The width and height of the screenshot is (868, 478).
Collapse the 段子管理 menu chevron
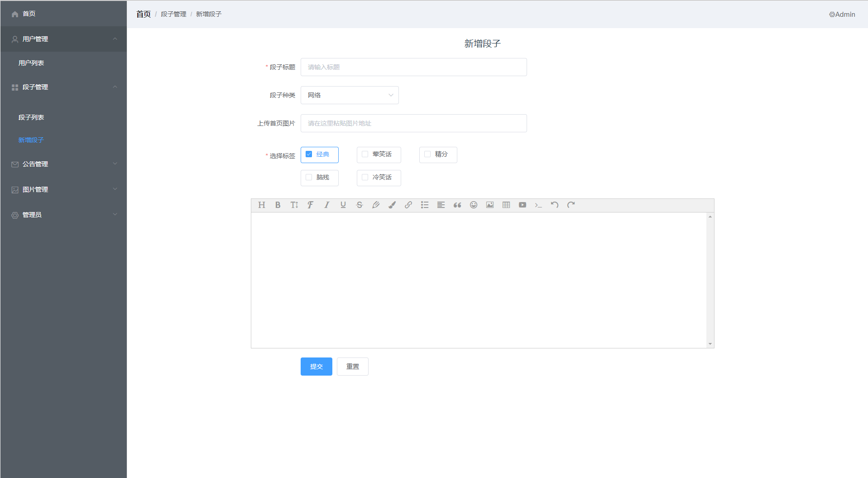coord(115,87)
